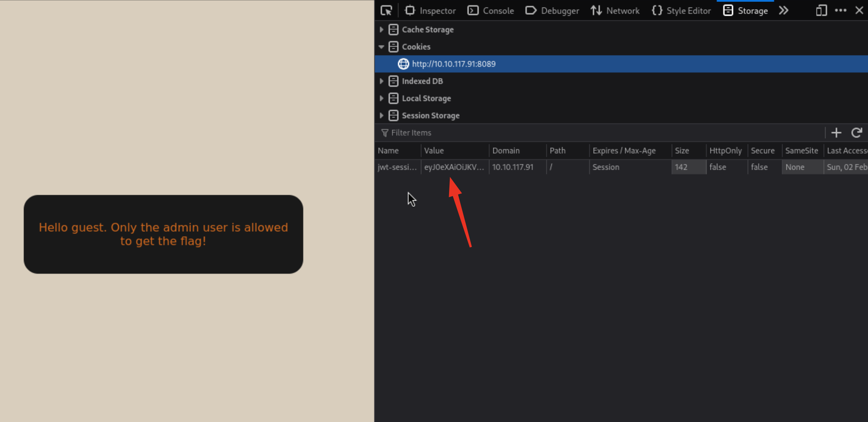This screenshot has width=868, height=422.
Task: Click the add cookie plus icon
Action: click(x=836, y=132)
